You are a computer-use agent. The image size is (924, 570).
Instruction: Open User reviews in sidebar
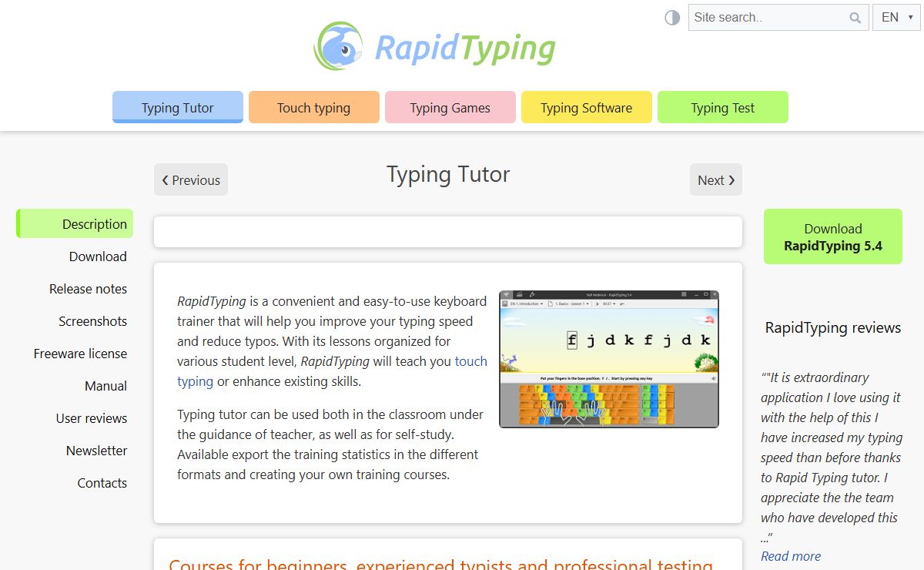click(x=91, y=418)
